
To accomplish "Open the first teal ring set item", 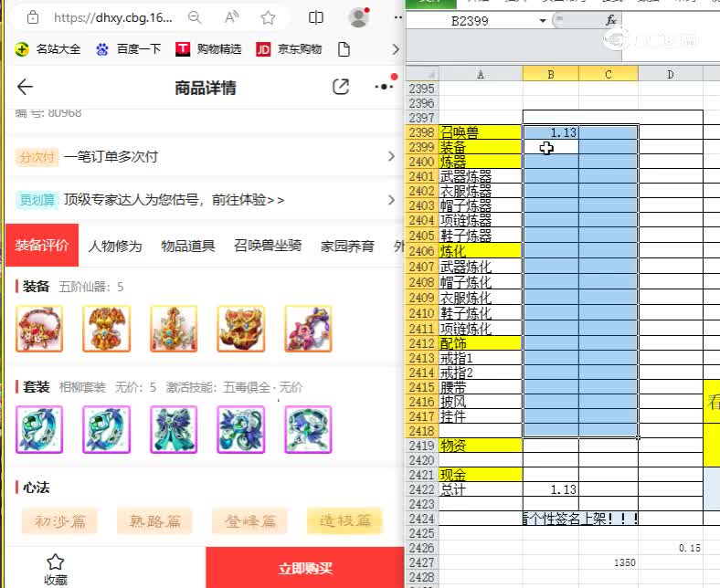I will 39,429.
